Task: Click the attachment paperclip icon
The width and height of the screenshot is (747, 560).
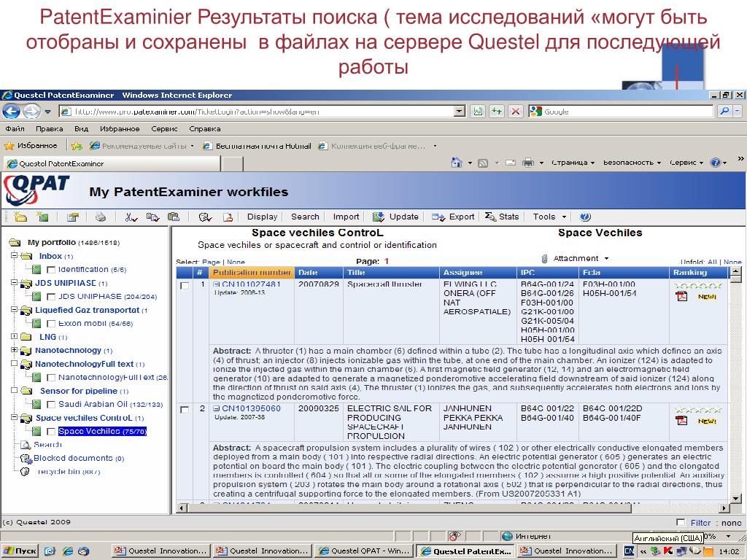Action: pos(544,259)
